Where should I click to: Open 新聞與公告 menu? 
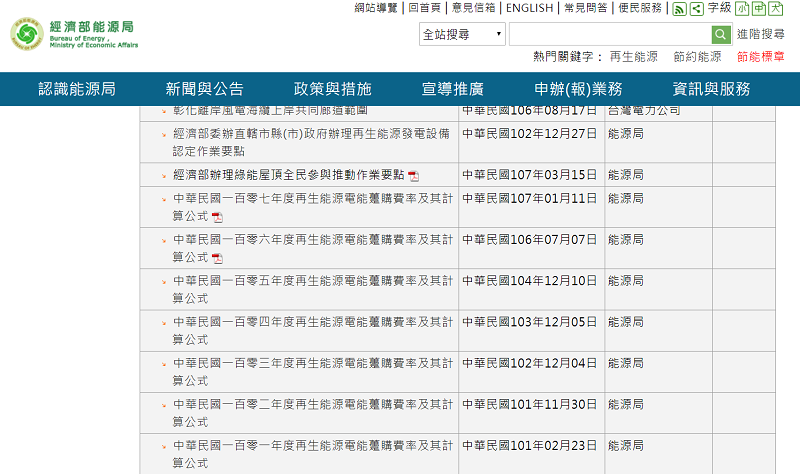[x=205, y=89]
